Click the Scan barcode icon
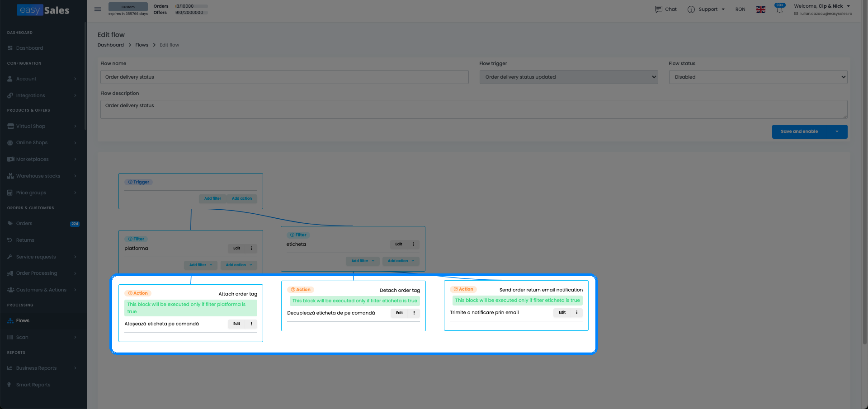The image size is (868, 409). (x=10, y=337)
